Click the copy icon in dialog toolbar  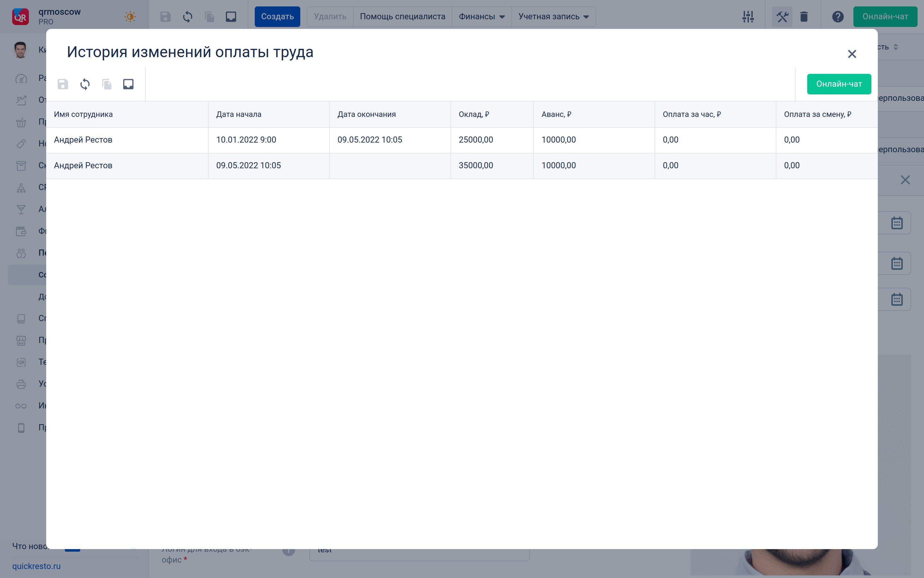tap(107, 84)
